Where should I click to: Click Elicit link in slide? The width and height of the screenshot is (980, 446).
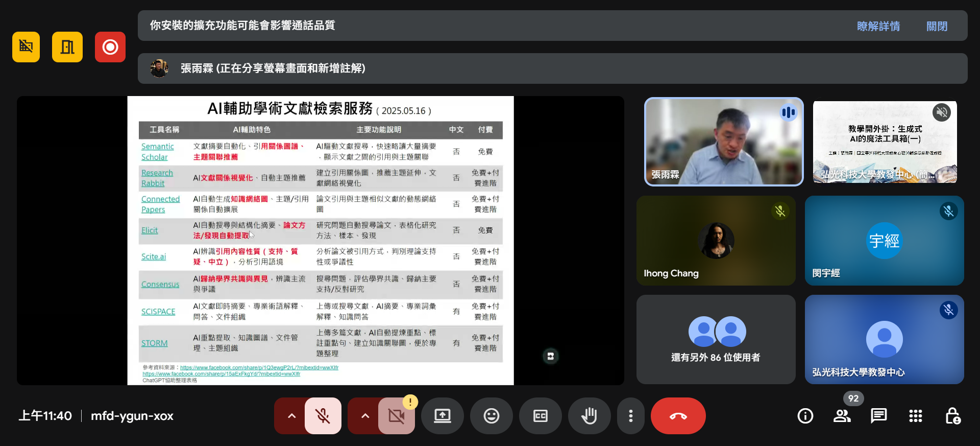point(150,230)
